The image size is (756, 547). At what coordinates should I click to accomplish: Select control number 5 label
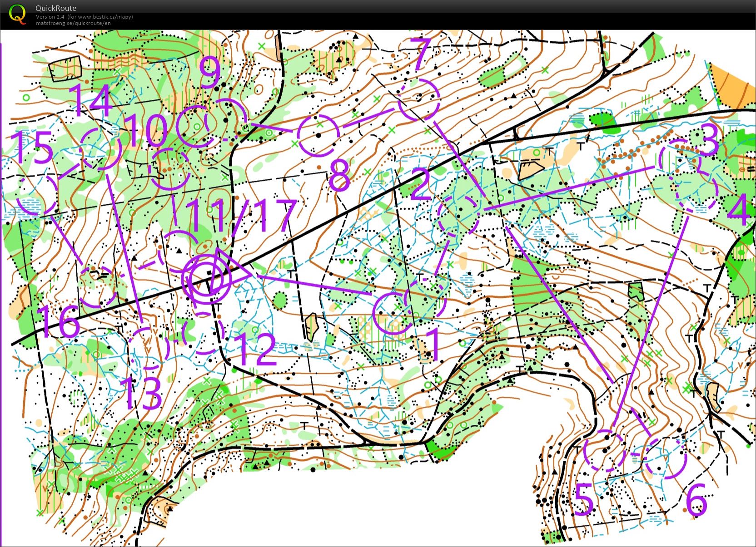584,499
